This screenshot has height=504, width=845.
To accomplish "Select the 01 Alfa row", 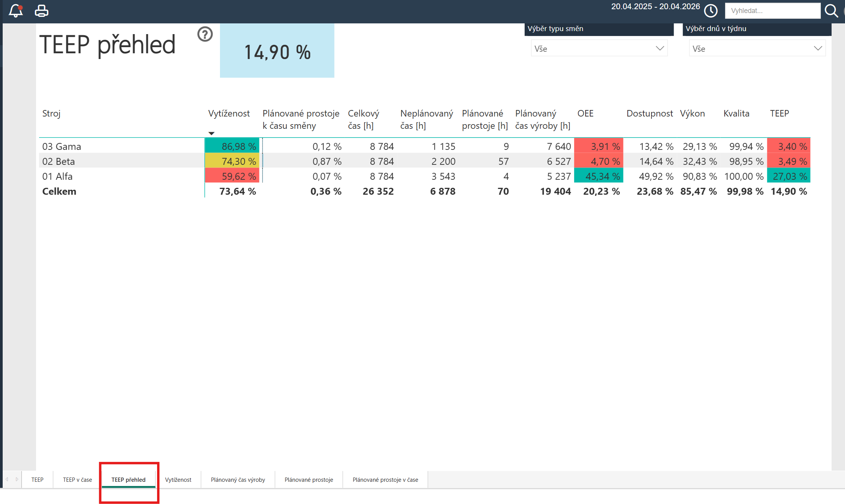I will (425, 176).
